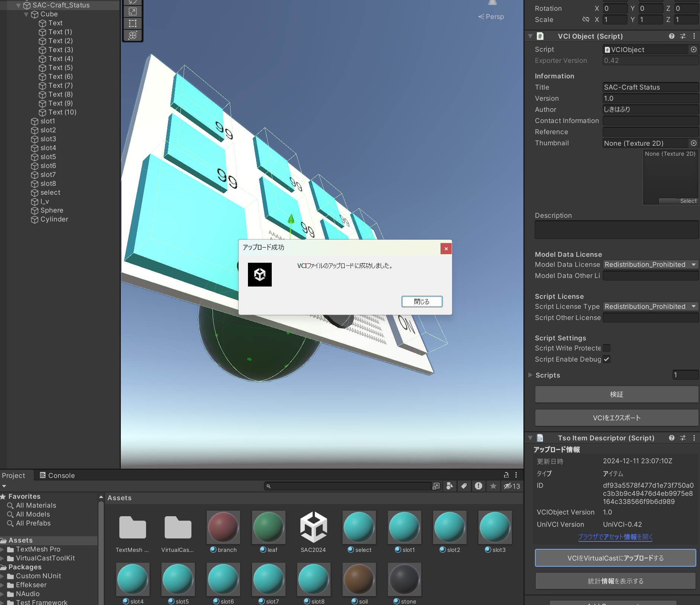The height and width of the screenshot is (605, 700).
Task: Toggle the Scale constrained proportions link icon
Action: 586,19
